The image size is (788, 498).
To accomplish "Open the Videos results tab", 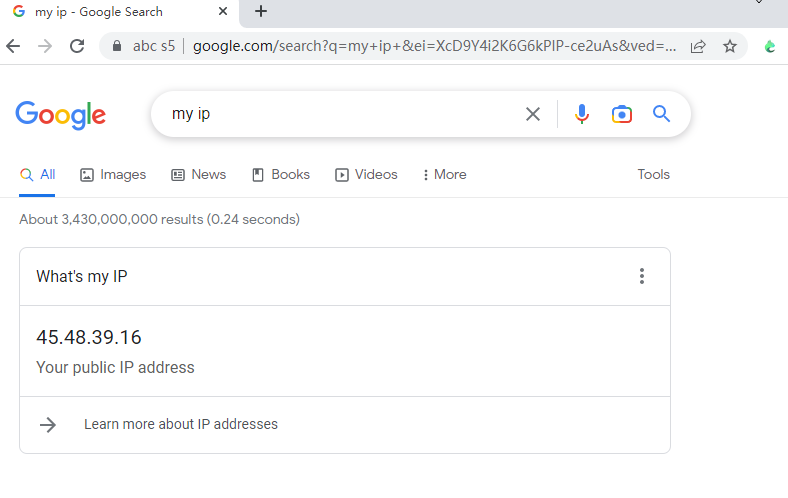I will tap(366, 174).
